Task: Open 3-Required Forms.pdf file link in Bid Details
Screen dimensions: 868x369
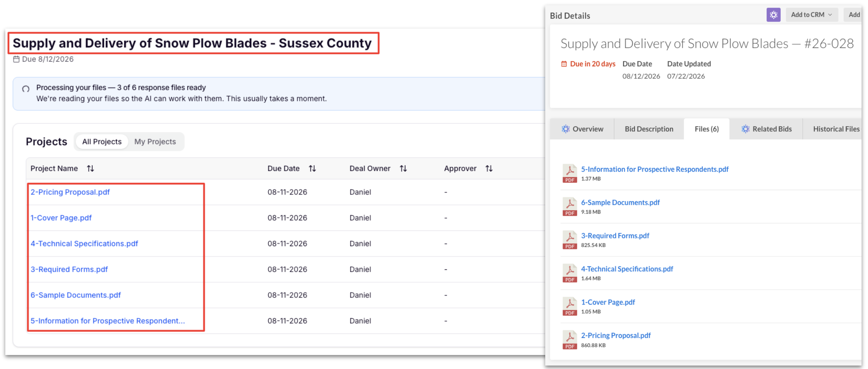Action: point(615,236)
